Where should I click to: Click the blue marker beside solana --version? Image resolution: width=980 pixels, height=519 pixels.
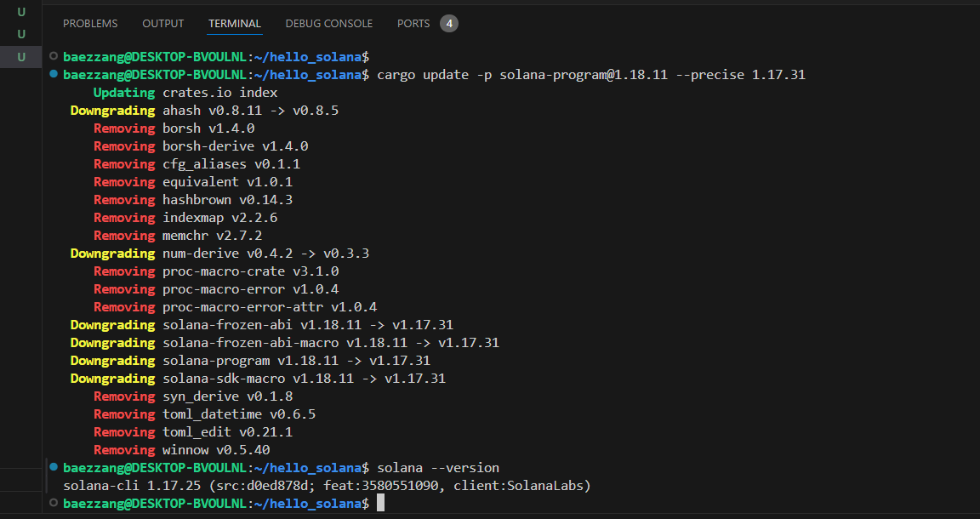pyautogui.click(x=53, y=466)
